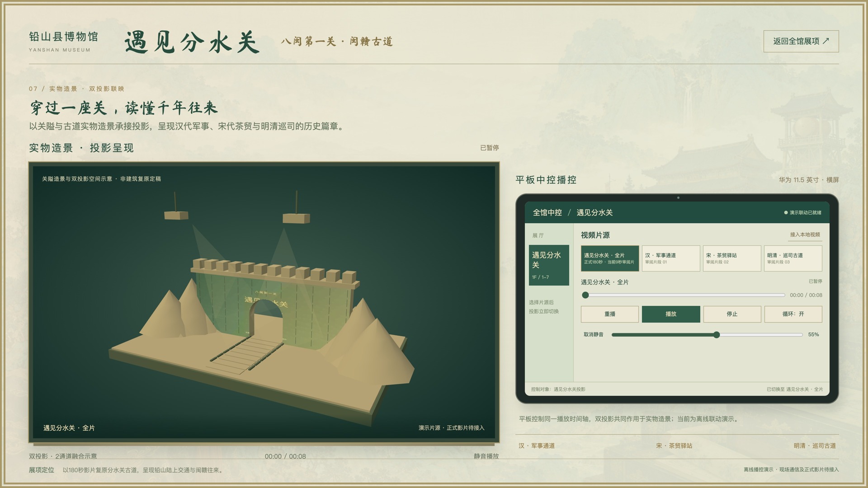868x488 pixels.
Task: Click the playback progress bar handle
Action: click(585, 295)
